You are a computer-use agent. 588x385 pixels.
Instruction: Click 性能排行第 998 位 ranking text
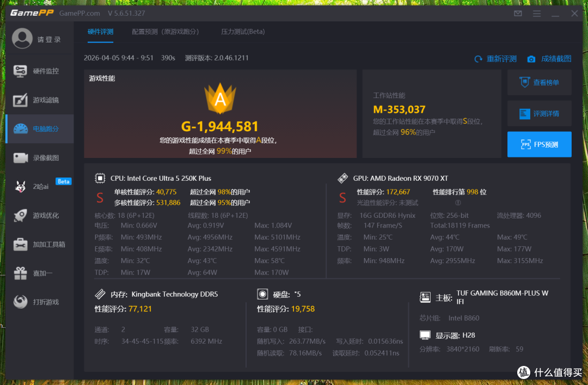(x=460, y=192)
